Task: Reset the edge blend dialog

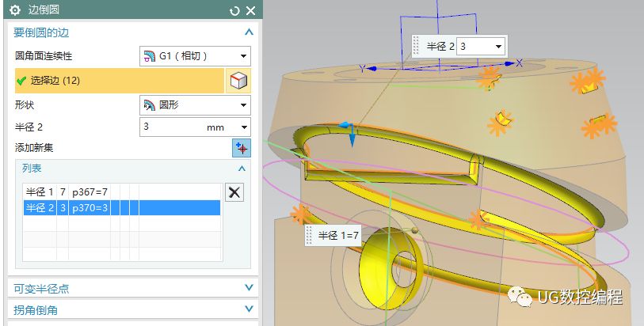Action: pos(234,10)
